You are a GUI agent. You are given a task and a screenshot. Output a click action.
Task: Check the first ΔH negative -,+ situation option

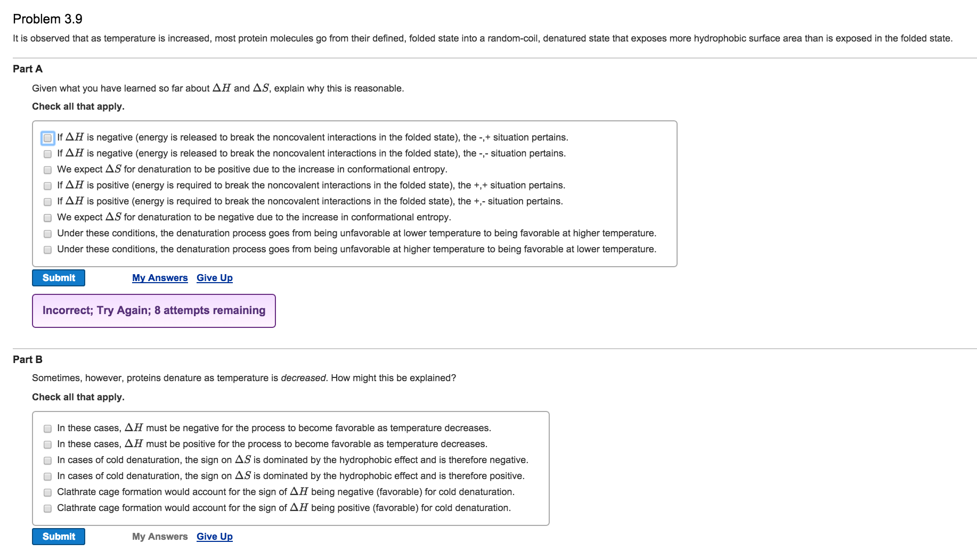pyautogui.click(x=47, y=138)
